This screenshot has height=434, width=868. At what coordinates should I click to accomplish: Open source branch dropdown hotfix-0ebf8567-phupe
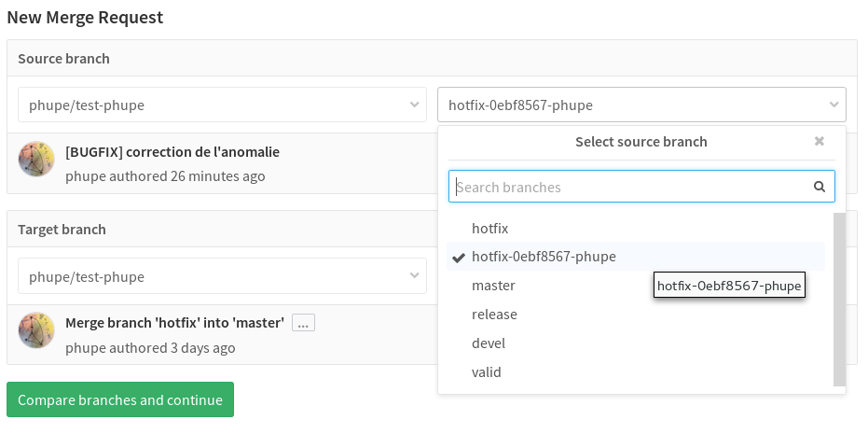tap(641, 105)
